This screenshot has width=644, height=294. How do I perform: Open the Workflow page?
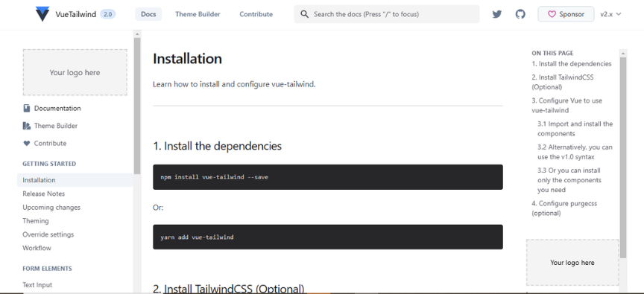click(x=37, y=248)
